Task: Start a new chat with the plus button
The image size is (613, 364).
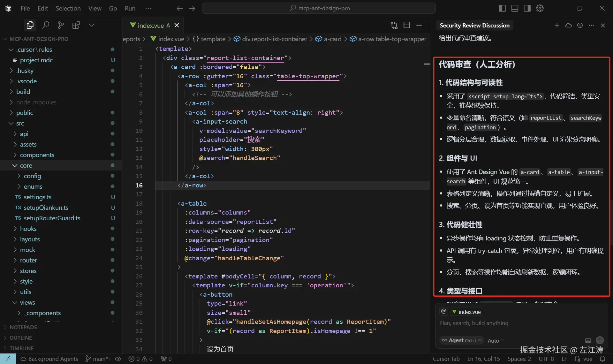Action: coord(557,25)
